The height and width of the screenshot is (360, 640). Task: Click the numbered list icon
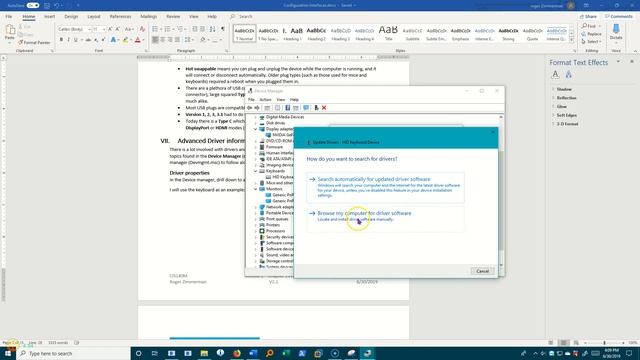167,29
